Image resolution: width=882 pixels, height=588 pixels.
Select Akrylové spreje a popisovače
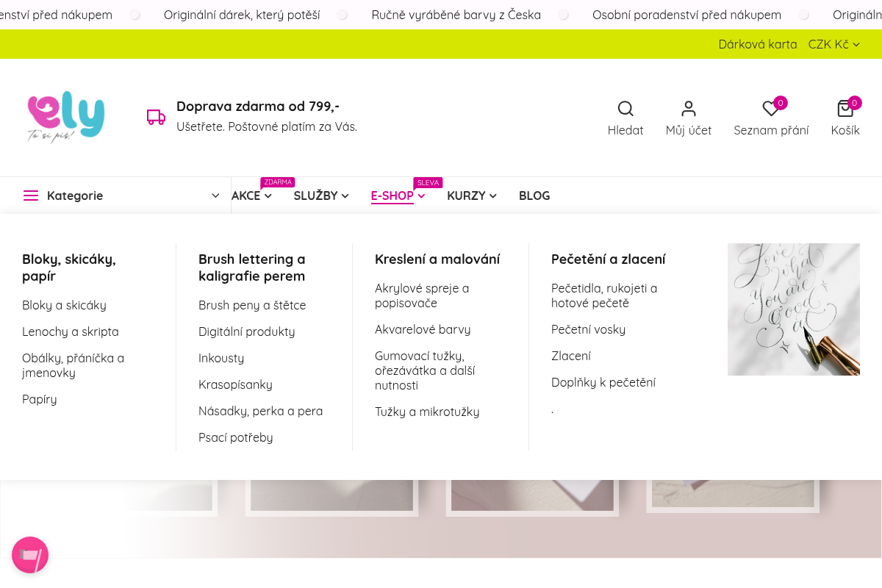tap(422, 295)
